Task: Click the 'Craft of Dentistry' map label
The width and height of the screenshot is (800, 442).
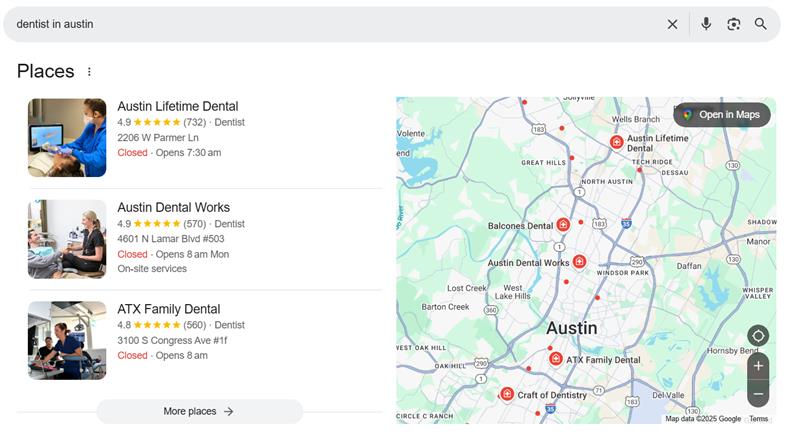Action: coord(552,395)
